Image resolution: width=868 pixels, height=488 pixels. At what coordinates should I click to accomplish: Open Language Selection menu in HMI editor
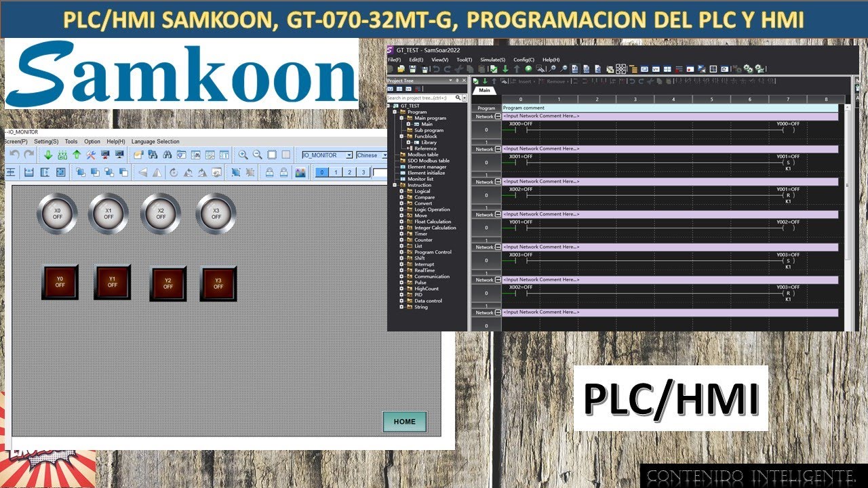click(156, 142)
